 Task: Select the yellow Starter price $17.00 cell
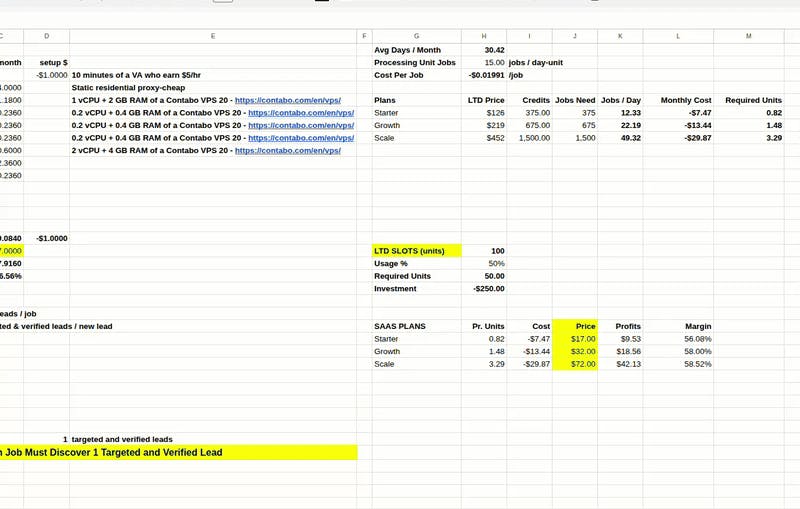click(x=575, y=339)
